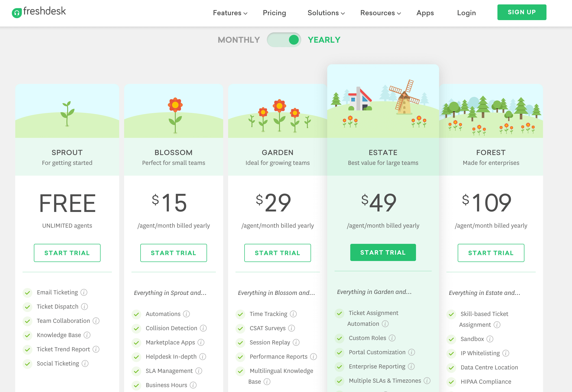
Task: Select YEARLY billing label
Action: [x=324, y=40]
